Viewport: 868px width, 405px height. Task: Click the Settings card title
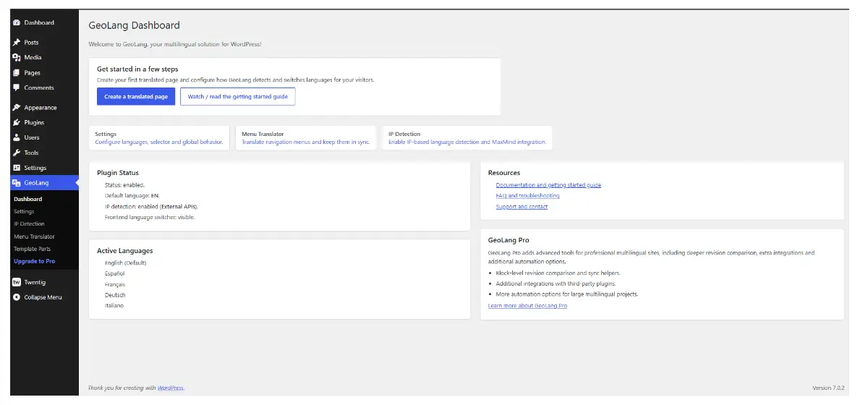pos(106,134)
